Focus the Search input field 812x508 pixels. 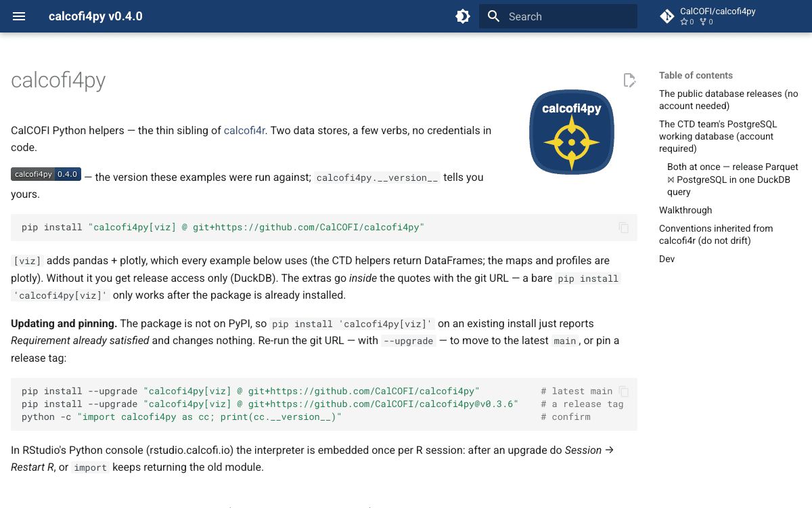pyautogui.click(x=558, y=16)
